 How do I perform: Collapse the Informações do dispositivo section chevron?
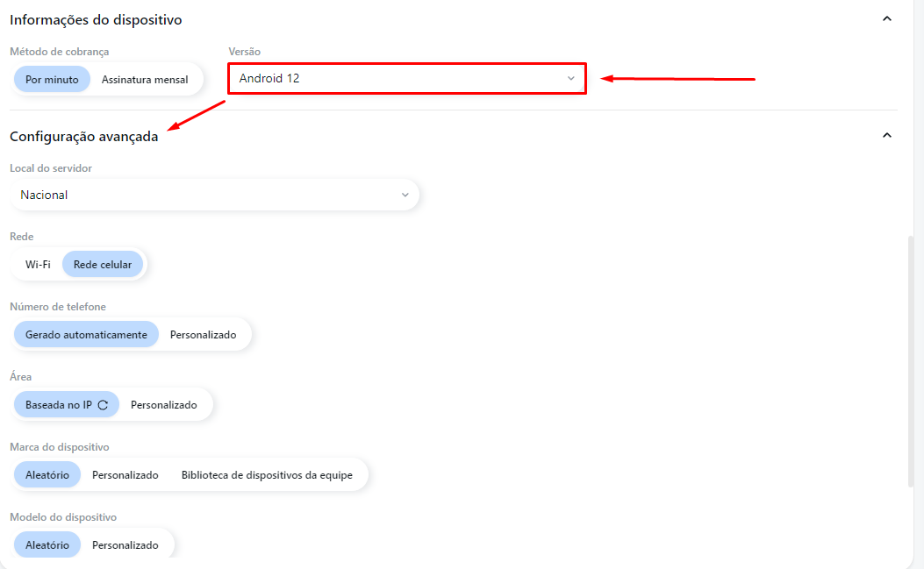(x=887, y=19)
